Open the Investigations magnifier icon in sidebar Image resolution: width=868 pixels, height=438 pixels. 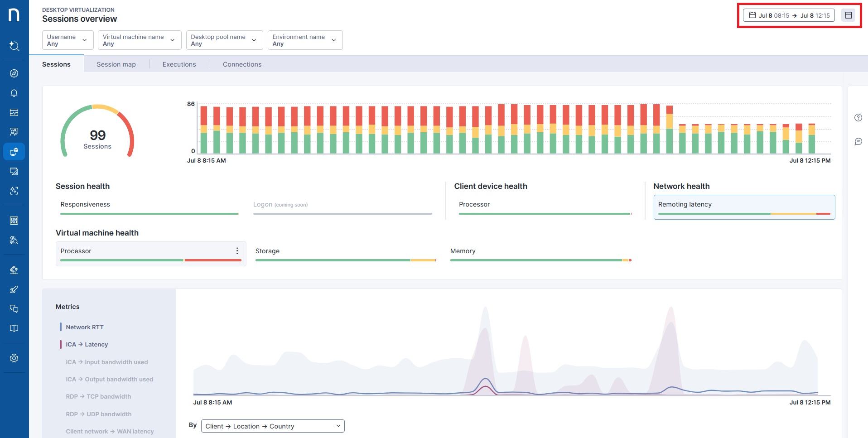point(14,240)
